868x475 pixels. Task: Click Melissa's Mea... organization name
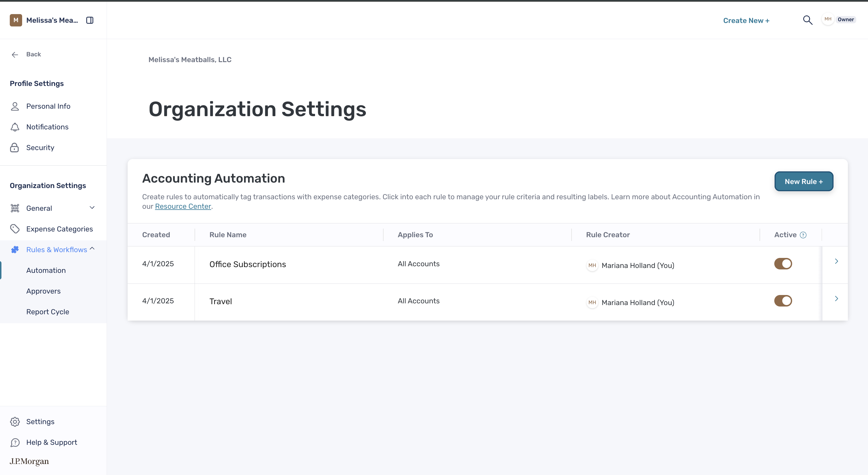pyautogui.click(x=52, y=20)
